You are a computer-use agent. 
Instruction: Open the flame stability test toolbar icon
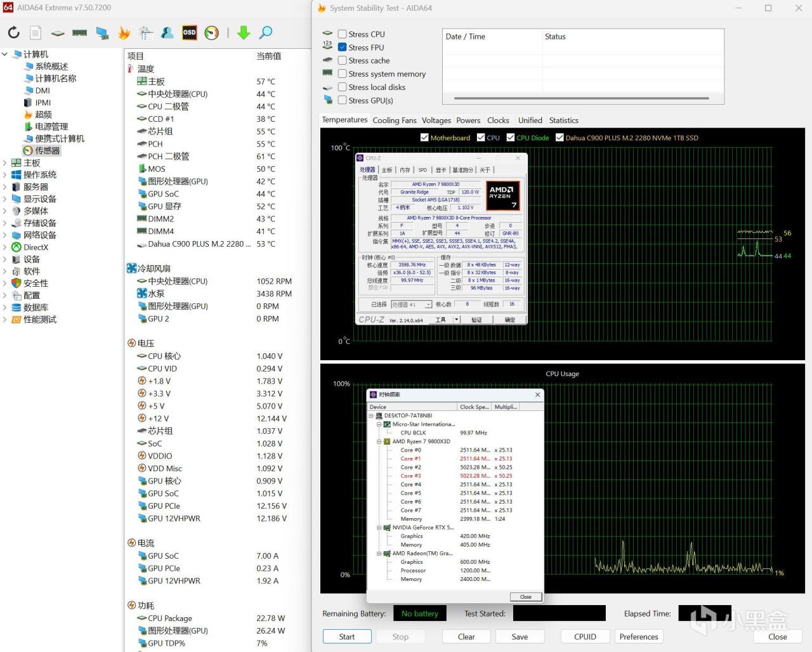tap(124, 33)
